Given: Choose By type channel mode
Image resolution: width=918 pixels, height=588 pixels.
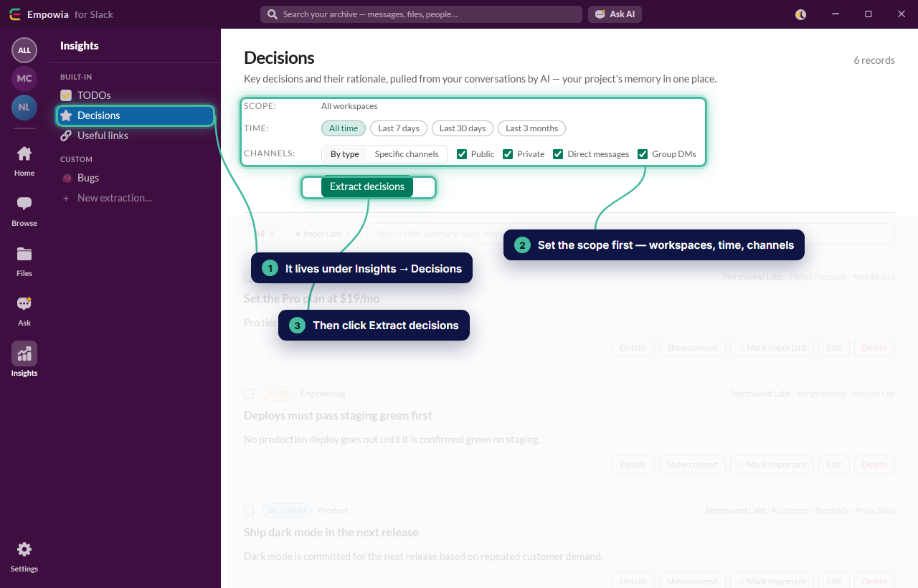Looking at the screenshot, I should (345, 154).
